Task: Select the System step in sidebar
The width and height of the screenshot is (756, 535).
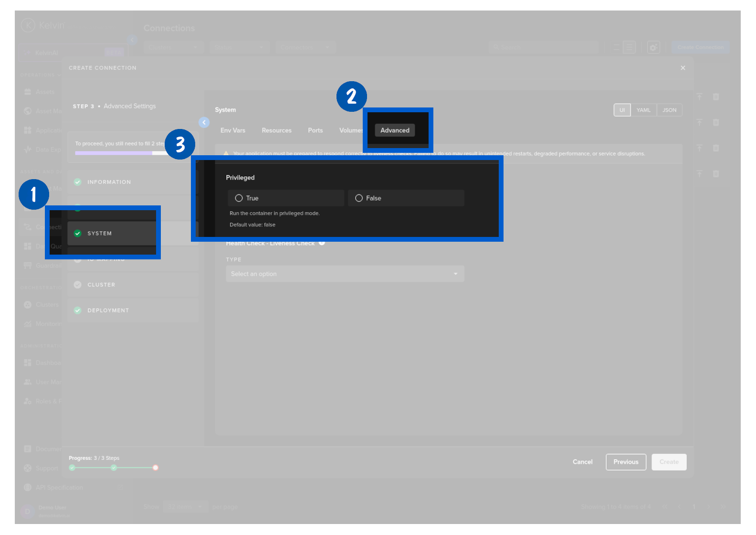Action: pyautogui.click(x=99, y=234)
